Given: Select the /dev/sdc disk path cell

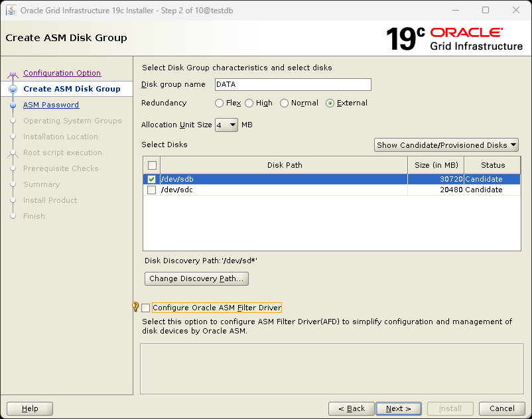Looking at the screenshot, I should coord(284,190).
